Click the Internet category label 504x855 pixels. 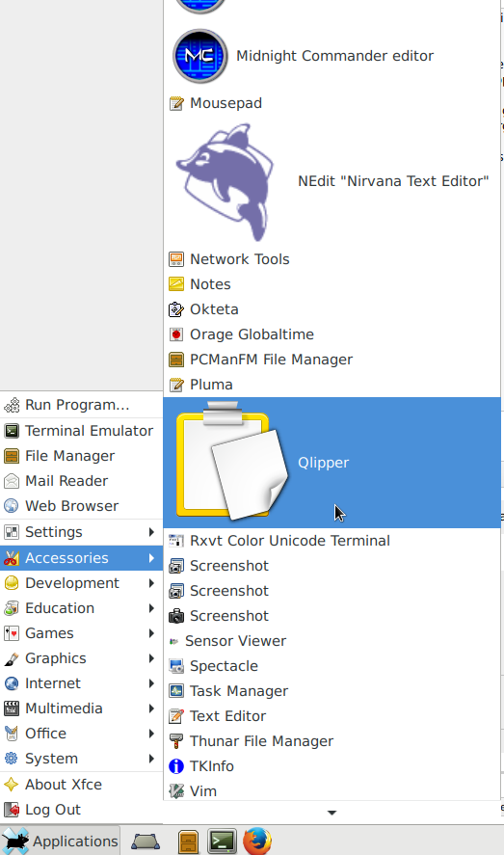pos(53,683)
